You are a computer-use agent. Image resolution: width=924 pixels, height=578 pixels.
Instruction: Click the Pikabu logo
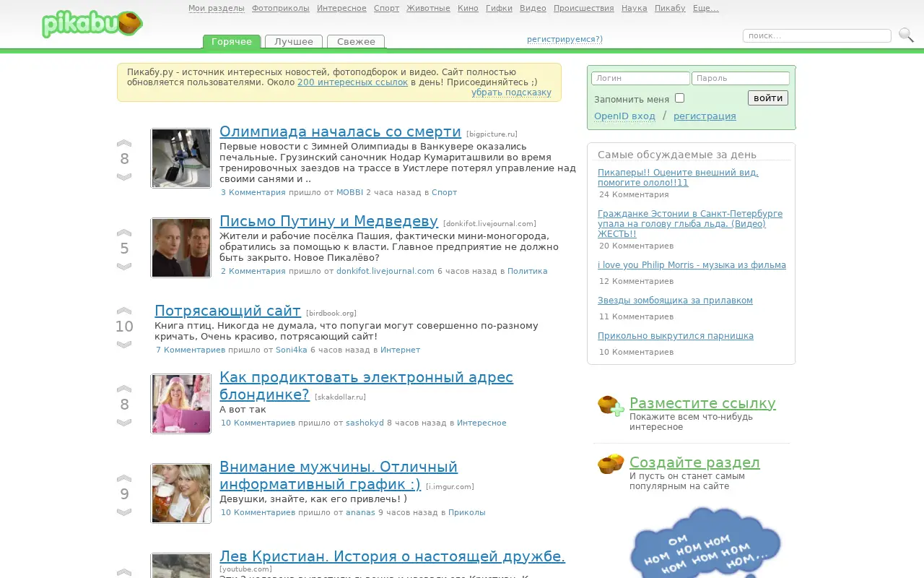[92, 24]
